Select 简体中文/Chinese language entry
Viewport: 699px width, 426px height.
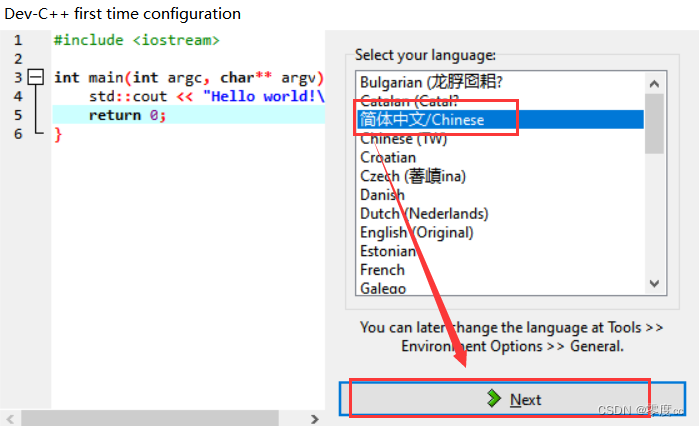(x=500, y=119)
